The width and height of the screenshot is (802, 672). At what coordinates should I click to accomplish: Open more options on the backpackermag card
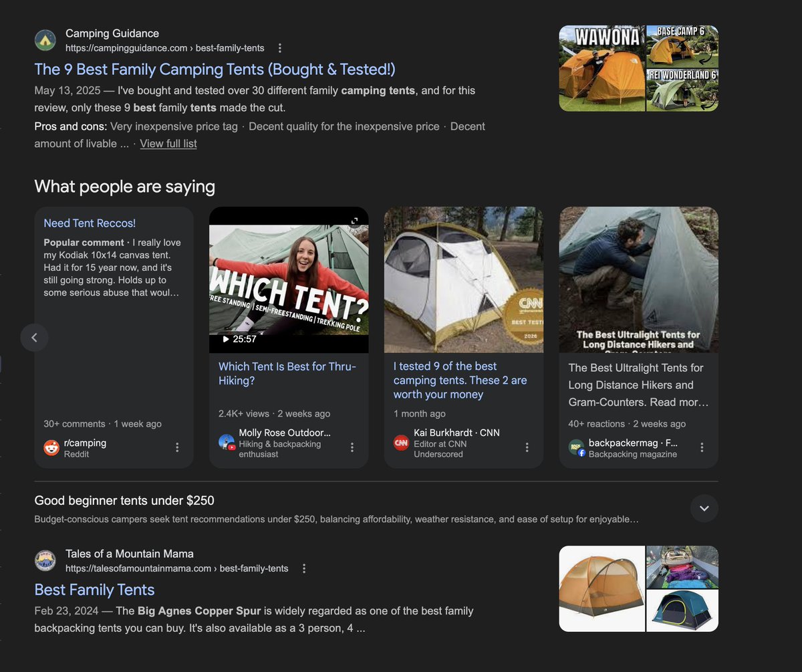pos(702,447)
